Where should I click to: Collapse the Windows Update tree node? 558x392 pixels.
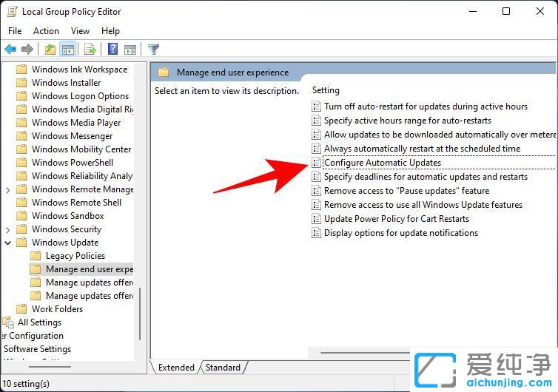point(8,243)
